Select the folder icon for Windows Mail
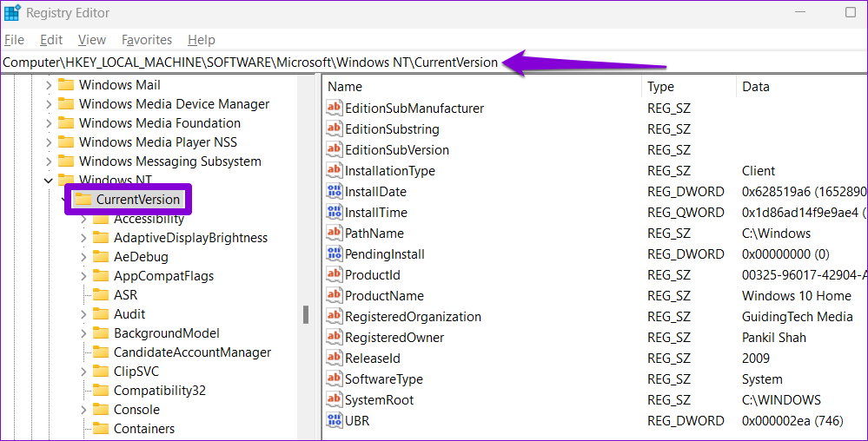This screenshot has width=868, height=441. [66, 85]
